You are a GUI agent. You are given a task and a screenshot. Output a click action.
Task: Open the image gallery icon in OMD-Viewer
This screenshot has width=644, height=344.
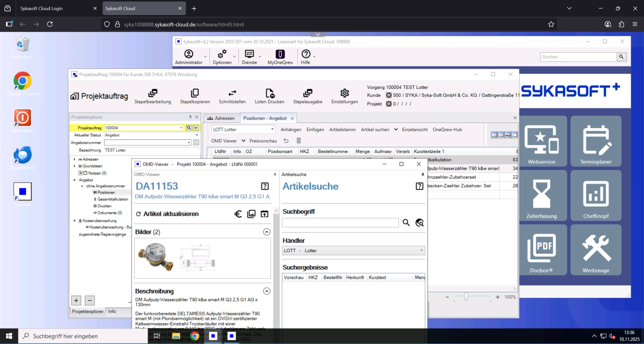[x=251, y=214]
